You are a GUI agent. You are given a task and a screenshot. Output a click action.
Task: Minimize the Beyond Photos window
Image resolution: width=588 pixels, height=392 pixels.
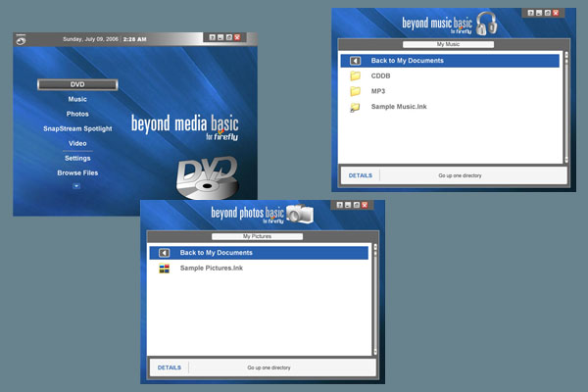click(348, 205)
